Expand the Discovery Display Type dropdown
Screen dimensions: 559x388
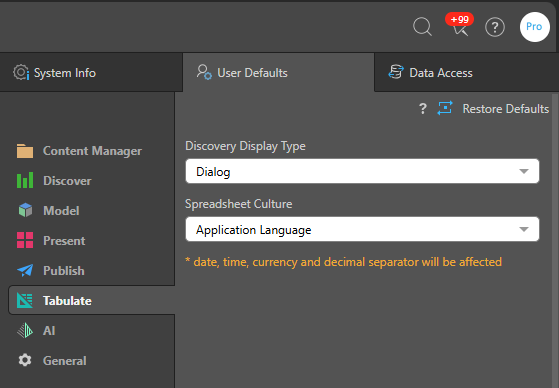click(x=362, y=171)
